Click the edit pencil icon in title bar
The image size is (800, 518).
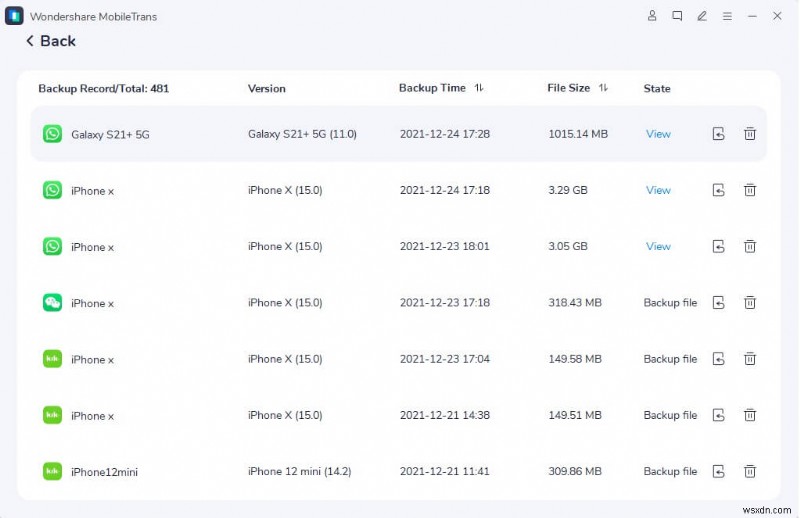point(702,16)
